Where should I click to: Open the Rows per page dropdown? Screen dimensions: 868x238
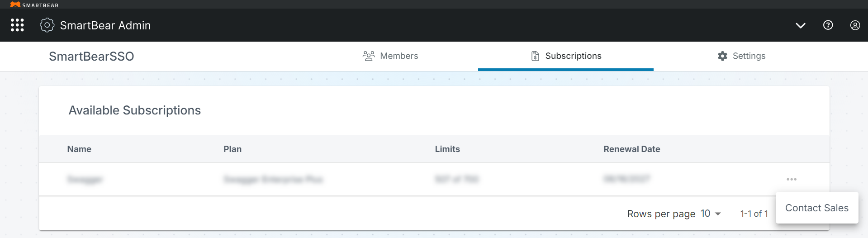coord(711,214)
